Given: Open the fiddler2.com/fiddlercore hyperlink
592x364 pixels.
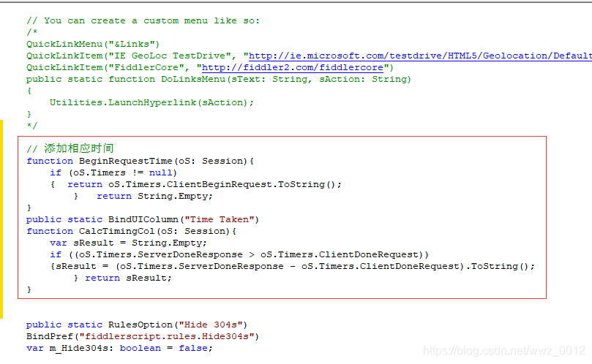Looking at the screenshot, I should point(293,67).
